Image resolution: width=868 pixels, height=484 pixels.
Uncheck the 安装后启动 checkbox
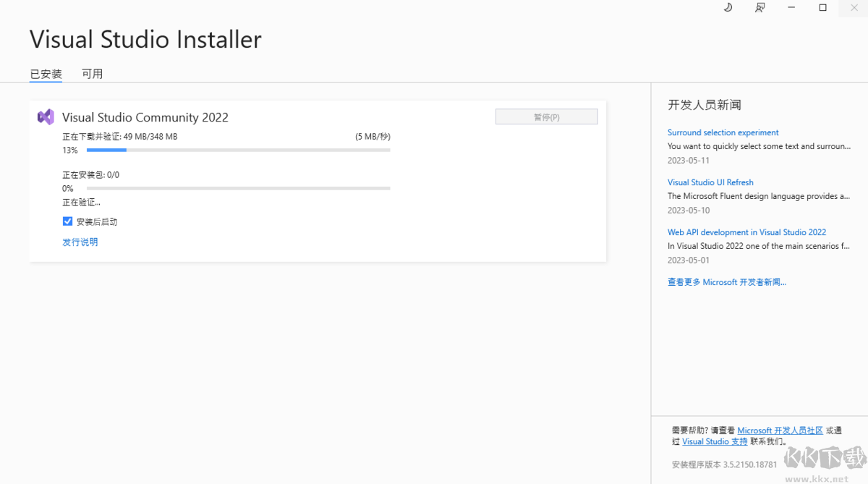(67, 221)
